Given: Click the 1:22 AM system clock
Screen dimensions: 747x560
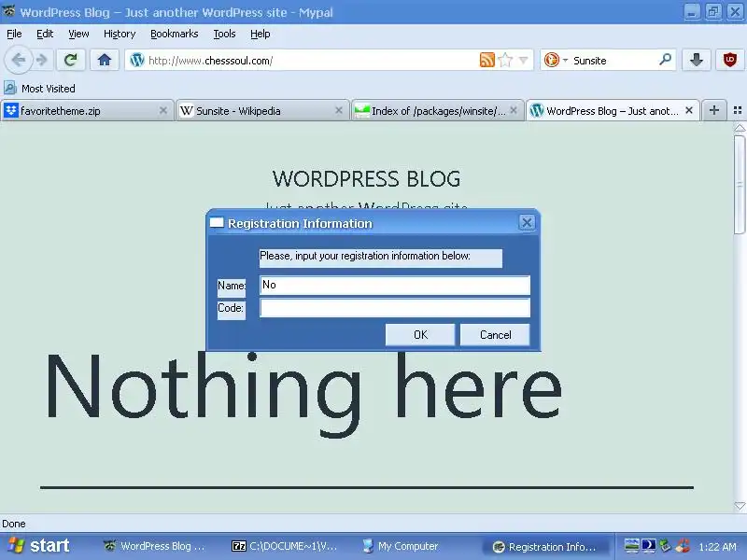Looking at the screenshot, I should [717, 547].
